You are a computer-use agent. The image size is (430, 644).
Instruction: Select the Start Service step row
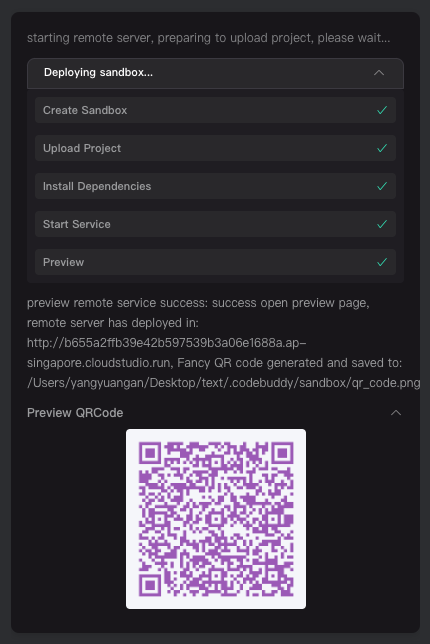pyautogui.click(x=215, y=224)
